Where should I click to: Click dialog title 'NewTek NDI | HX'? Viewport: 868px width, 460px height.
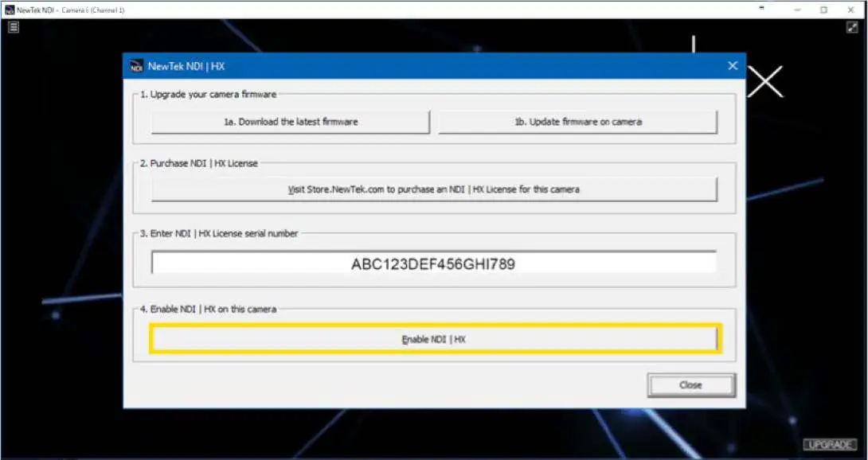click(186, 66)
